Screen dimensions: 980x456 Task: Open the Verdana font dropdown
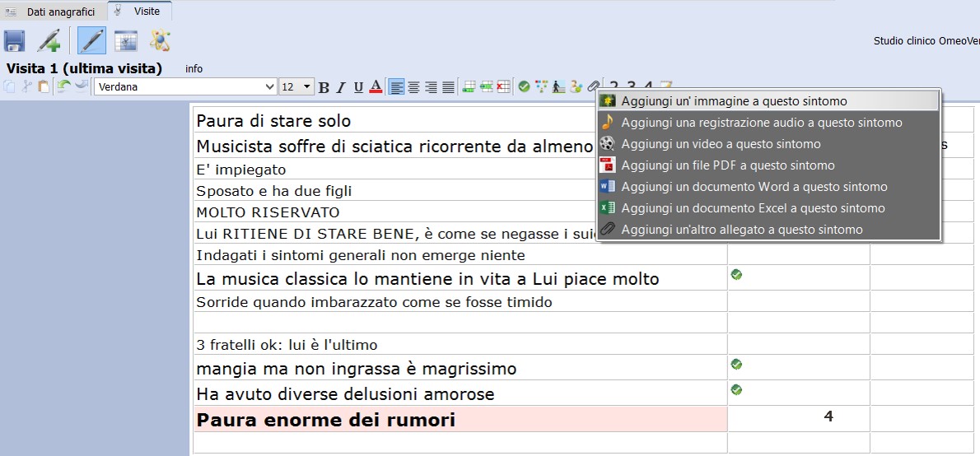tap(185, 86)
